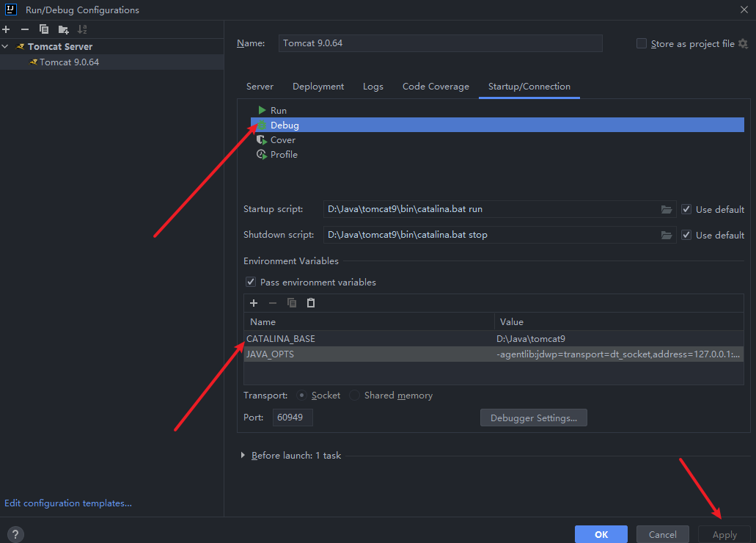The height and width of the screenshot is (543, 756).
Task: Select the JAVA_OPTS variable row
Action: tap(493, 354)
